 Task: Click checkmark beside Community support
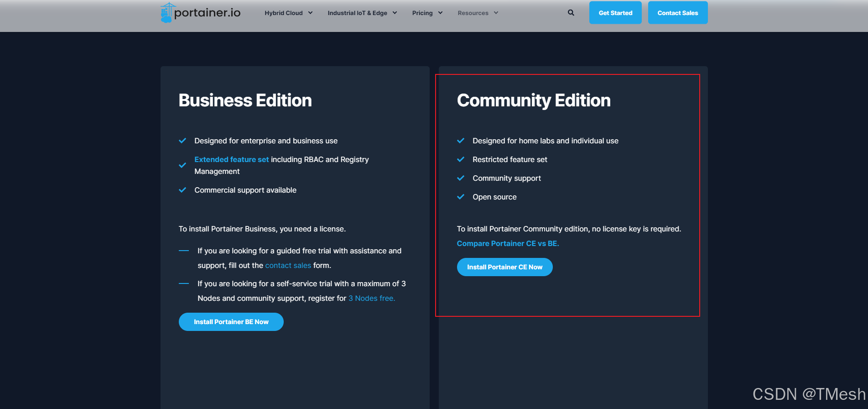tap(461, 178)
